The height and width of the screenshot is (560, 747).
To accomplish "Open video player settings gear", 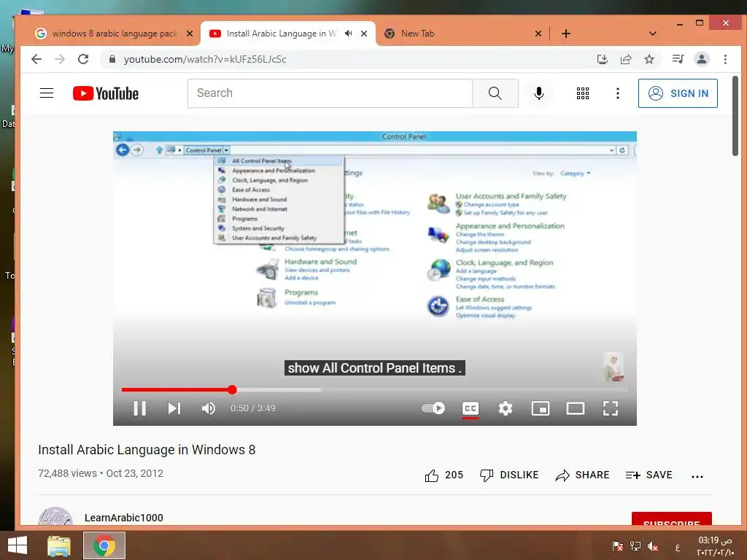I will (x=506, y=408).
